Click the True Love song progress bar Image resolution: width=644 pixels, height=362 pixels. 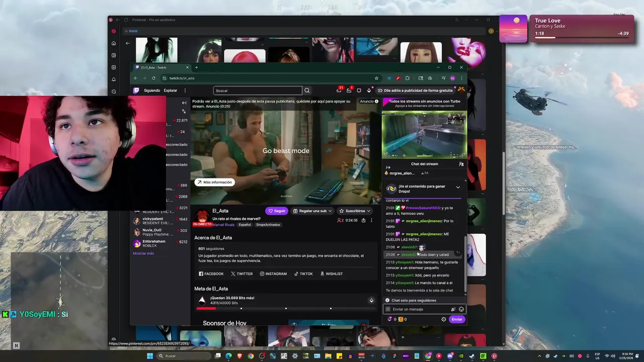582,37
